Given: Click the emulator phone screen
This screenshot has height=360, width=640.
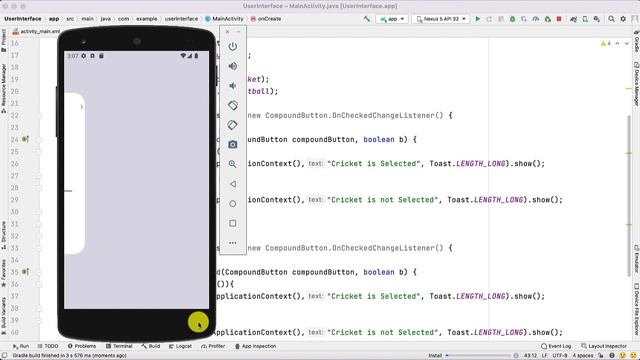Looking at the screenshot, I should (136, 180).
